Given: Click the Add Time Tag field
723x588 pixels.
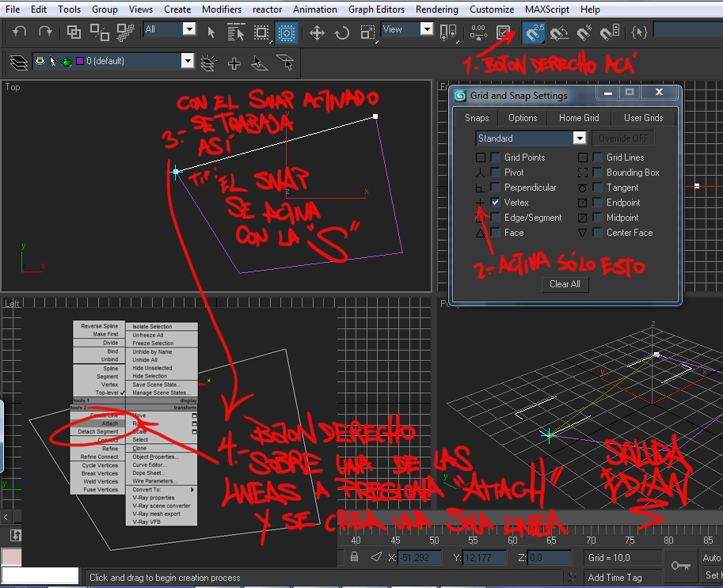Looking at the screenshot, I should 622,578.
